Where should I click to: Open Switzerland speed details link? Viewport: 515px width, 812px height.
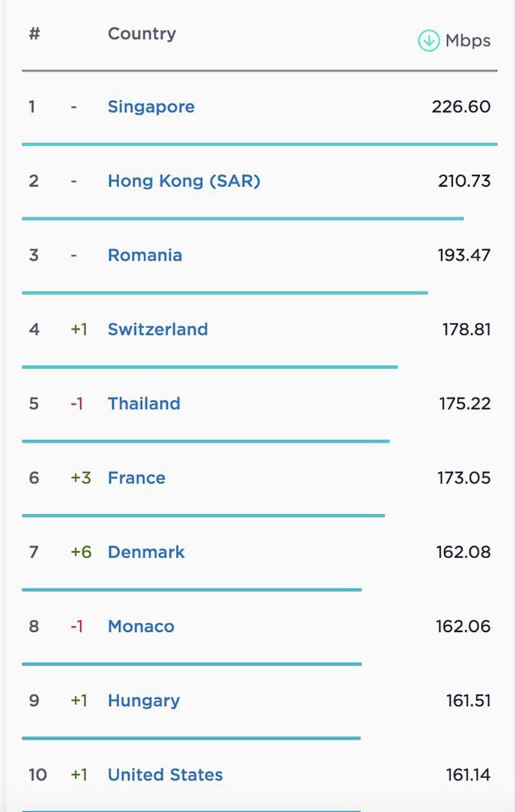[157, 330]
